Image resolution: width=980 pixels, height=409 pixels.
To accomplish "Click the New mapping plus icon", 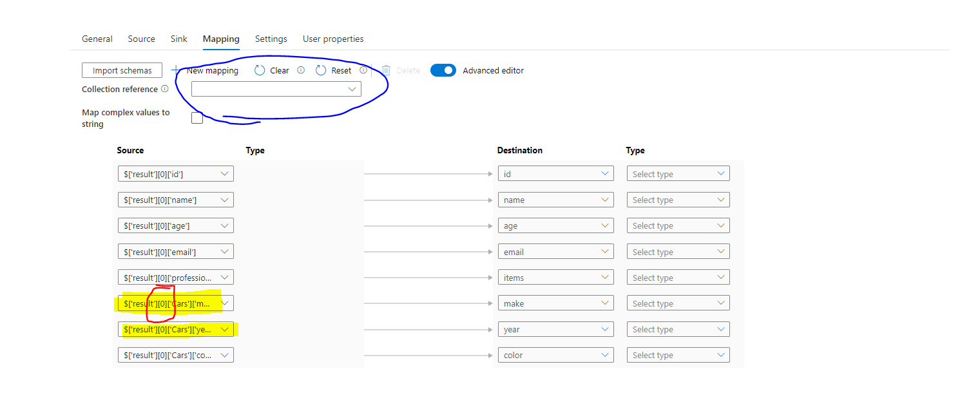I will pos(176,70).
